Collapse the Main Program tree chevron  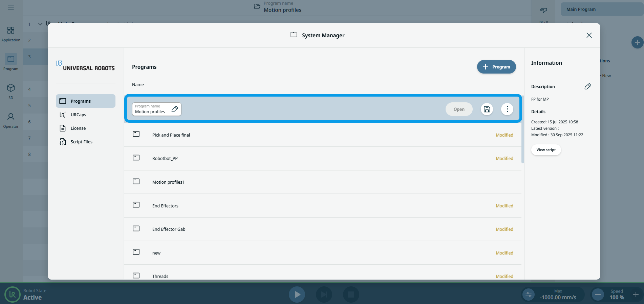tap(40, 24)
